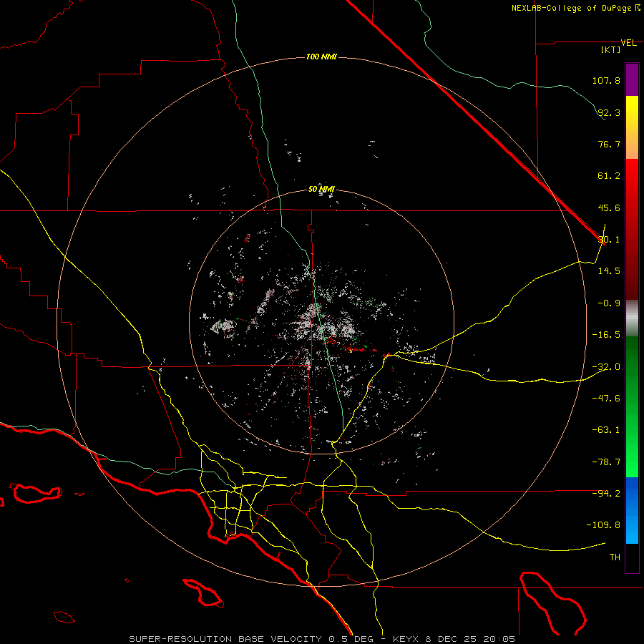Click the 45.6 velocity scale value
644x644 pixels.
[x=609, y=208]
